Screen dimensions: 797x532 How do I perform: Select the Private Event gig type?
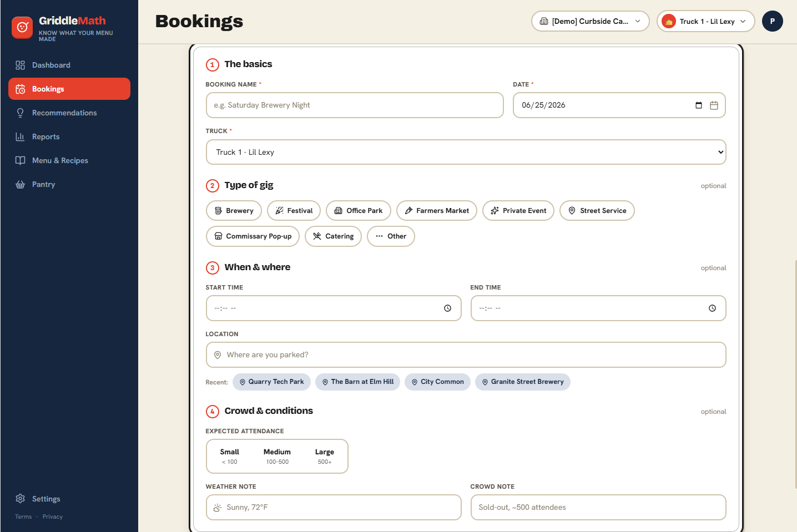pyautogui.click(x=518, y=211)
